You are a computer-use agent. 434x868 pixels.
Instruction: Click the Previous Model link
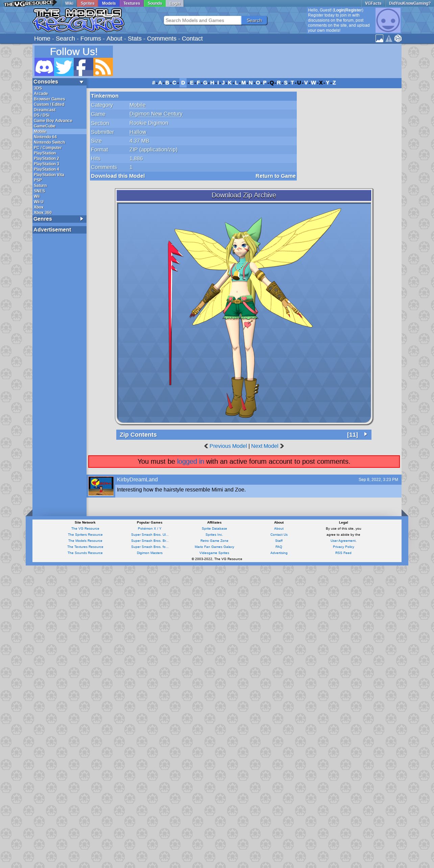[x=228, y=446]
